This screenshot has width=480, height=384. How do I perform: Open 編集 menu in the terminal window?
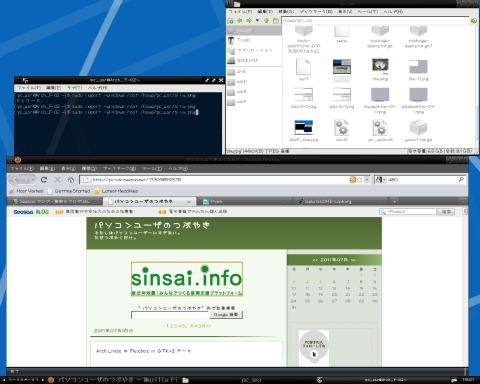coord(53,88)
